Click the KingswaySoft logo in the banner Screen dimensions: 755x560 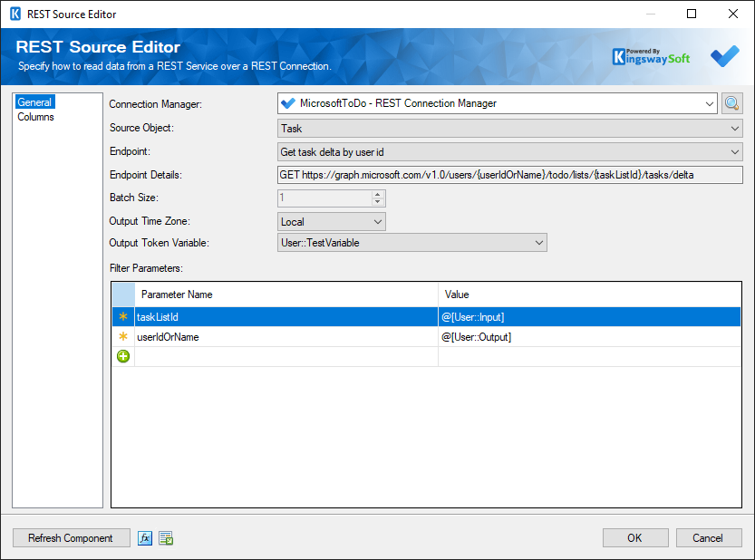(x=651, y=57)
